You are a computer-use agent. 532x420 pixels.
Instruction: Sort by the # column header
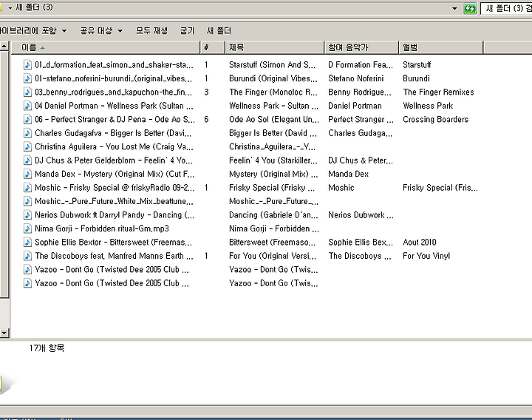[x=212, y=47]
